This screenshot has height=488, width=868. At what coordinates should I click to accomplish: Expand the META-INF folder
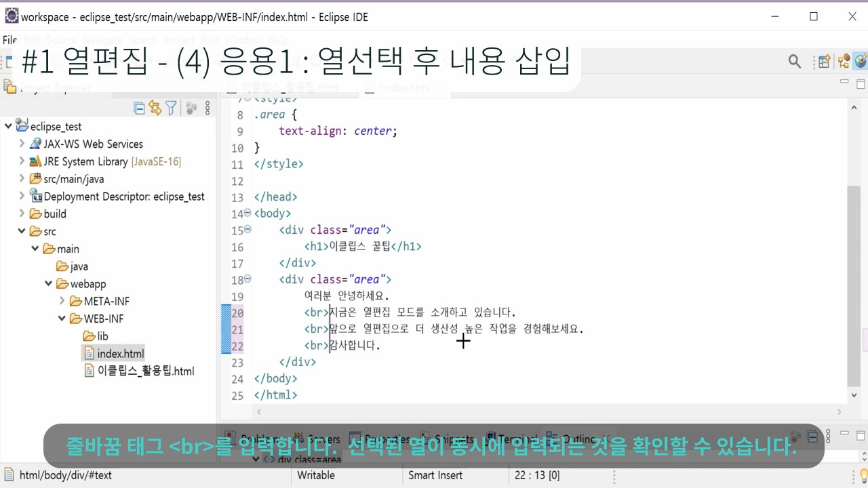62,301
